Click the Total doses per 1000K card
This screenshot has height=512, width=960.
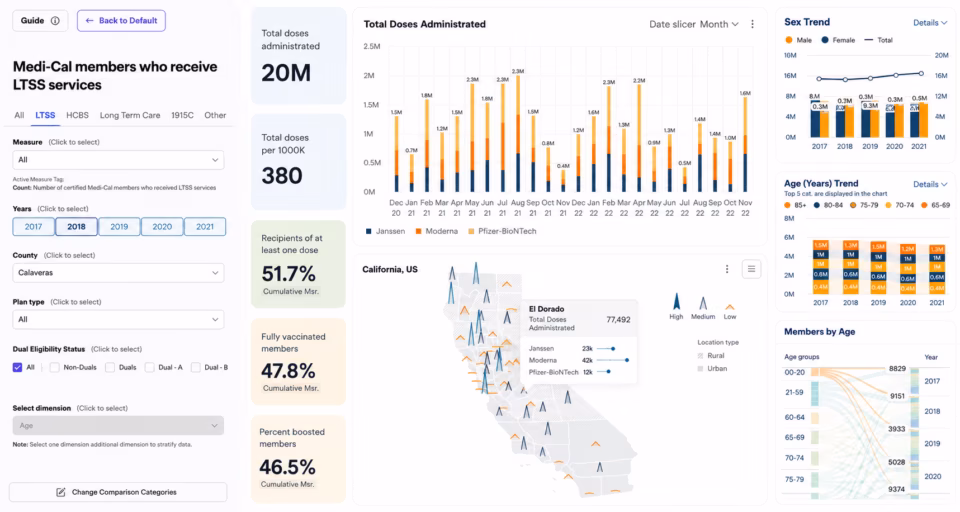click(299, 162)
